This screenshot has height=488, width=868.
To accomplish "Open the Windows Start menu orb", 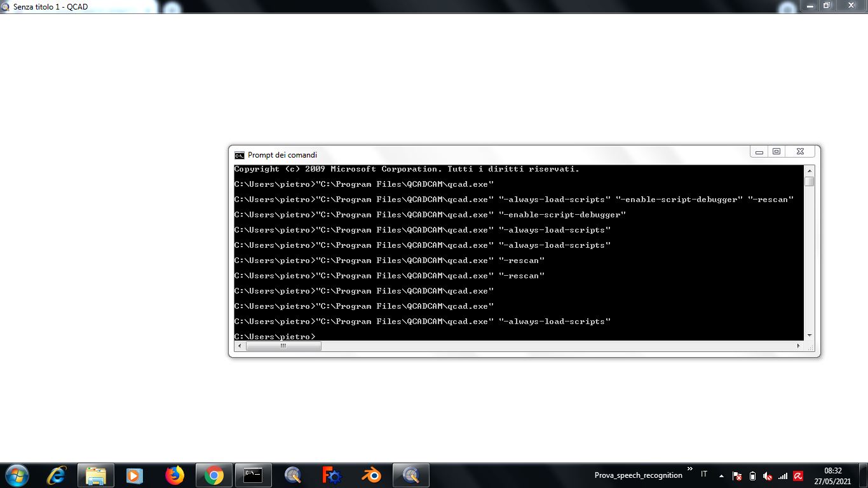I will coord(17,475).
